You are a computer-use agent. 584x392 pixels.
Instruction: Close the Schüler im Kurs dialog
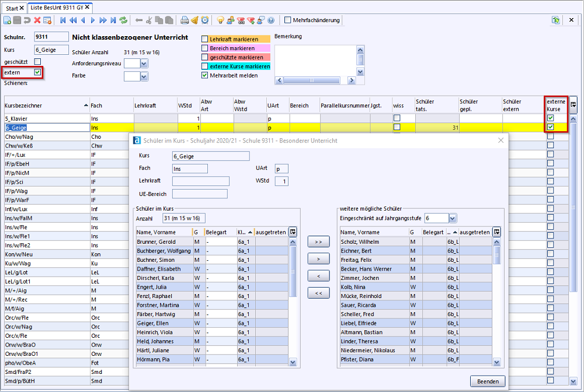[x=500, y=140]
